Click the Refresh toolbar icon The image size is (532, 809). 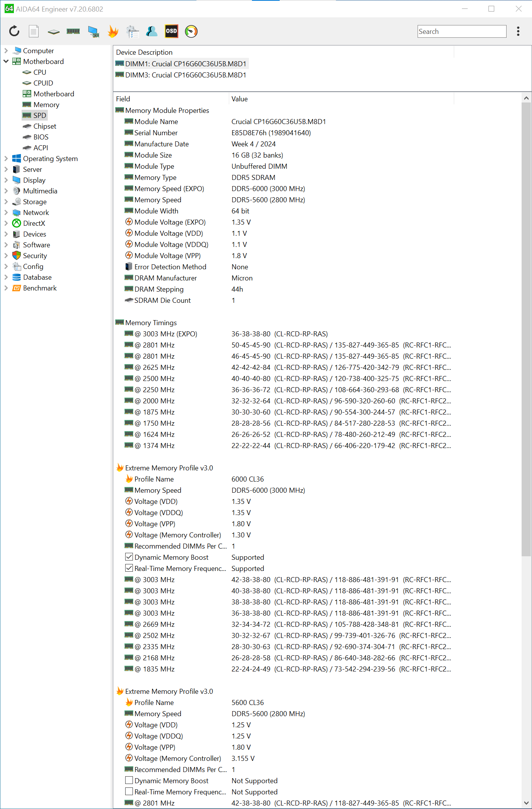click(x=14, y=31)
